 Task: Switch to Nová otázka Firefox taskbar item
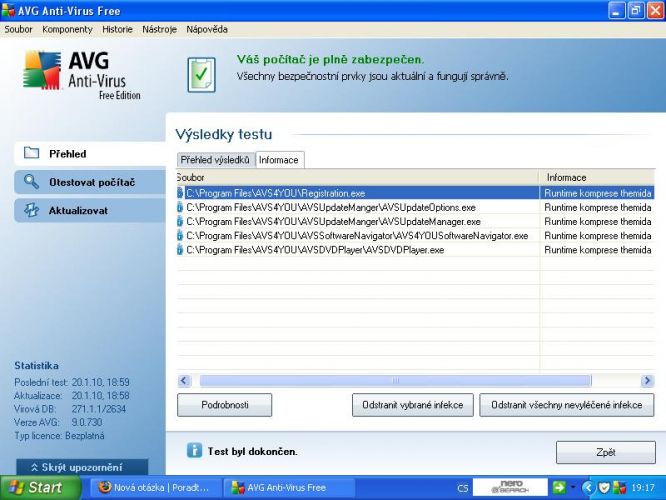156,488
